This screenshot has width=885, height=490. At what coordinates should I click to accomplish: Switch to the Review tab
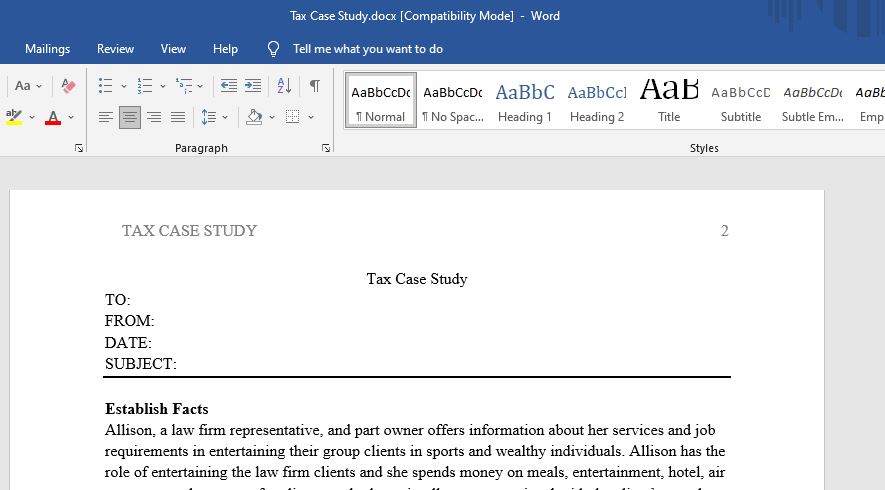[115, 49]
